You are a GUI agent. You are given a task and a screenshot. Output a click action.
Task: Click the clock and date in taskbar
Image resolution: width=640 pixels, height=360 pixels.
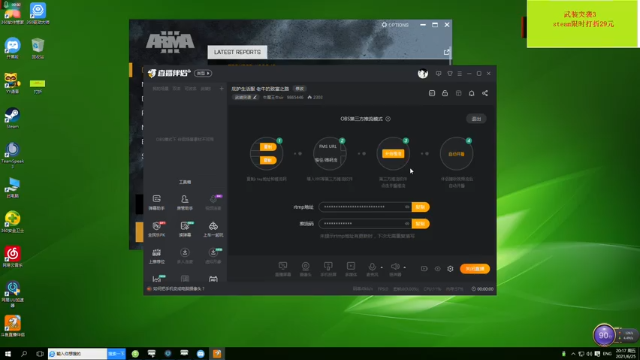tap(625, 353)
